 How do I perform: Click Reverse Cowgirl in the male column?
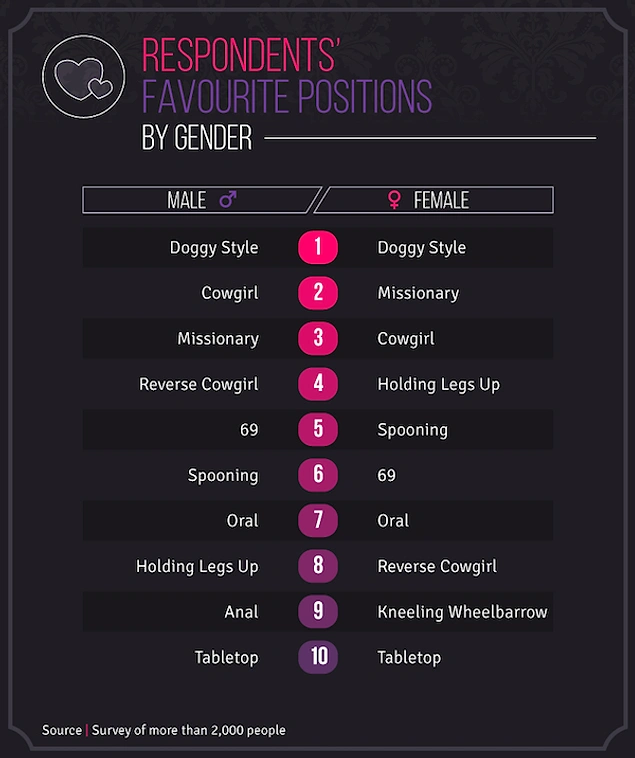[x=199, y=384]
